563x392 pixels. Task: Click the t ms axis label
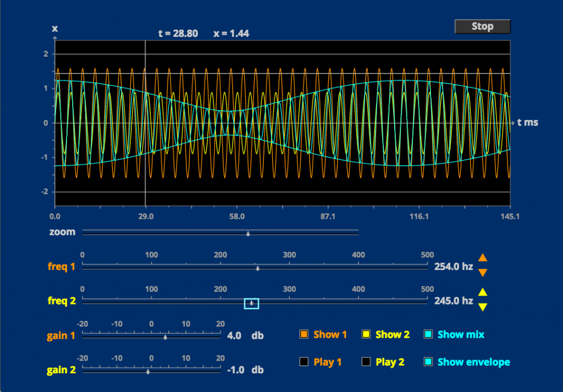527,123
